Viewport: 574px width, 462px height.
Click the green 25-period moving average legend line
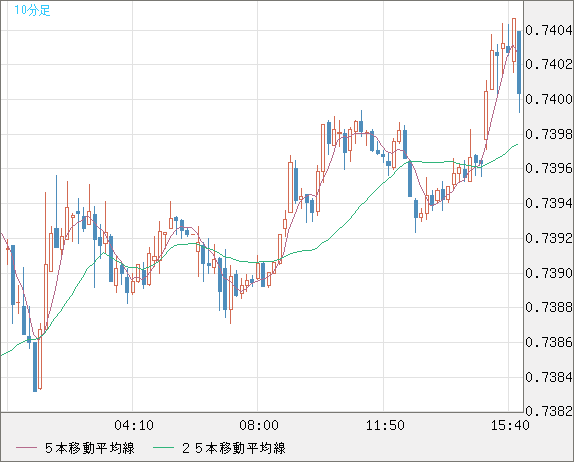click(x=163, y=448)
